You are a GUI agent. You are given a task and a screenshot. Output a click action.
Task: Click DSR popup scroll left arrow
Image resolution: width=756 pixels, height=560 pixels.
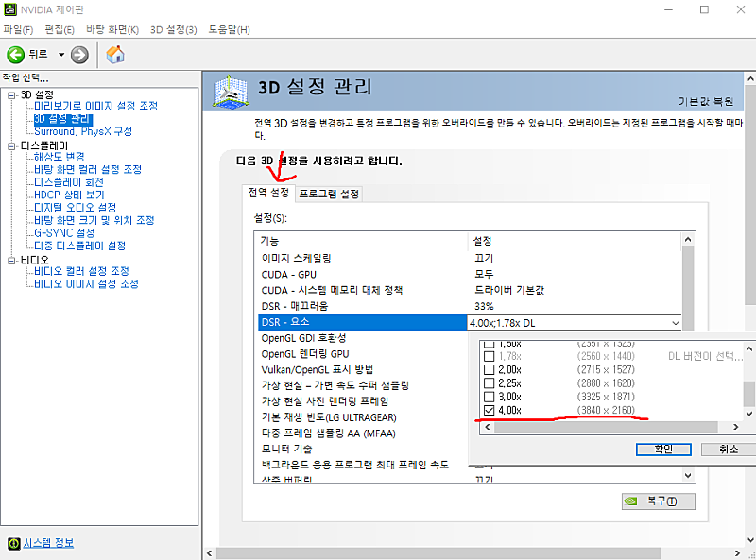point(488,427)
